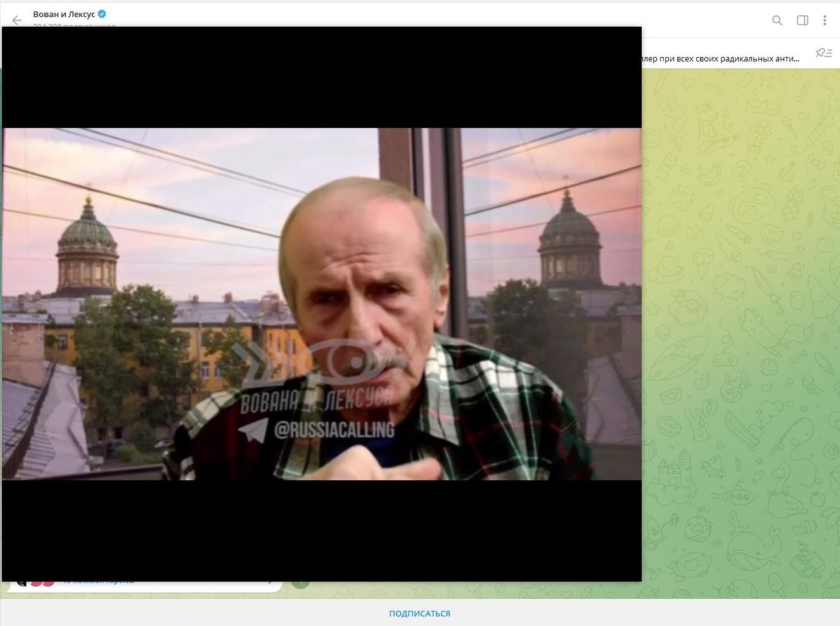Open the three-dot more options menu
The width and height of the screenshot is (840, 626).
click(824, 20)
